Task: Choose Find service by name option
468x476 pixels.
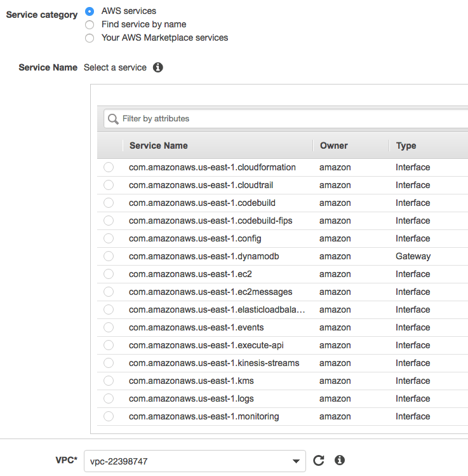Action: click(x=90, y=24)
